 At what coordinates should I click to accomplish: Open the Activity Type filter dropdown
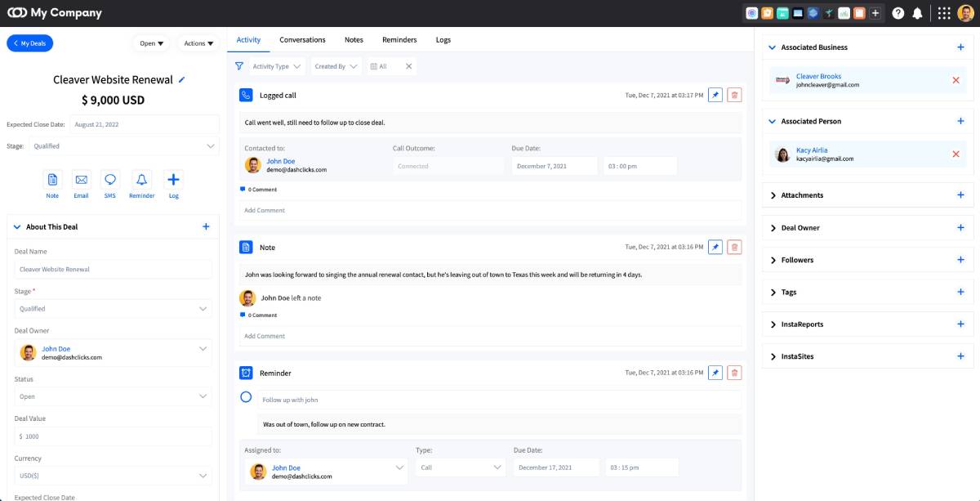tap(276, 66)
